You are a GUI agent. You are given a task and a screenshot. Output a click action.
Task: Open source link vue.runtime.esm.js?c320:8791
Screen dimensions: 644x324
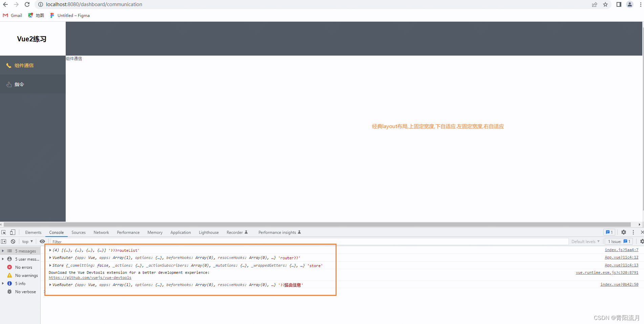point(607,272)
